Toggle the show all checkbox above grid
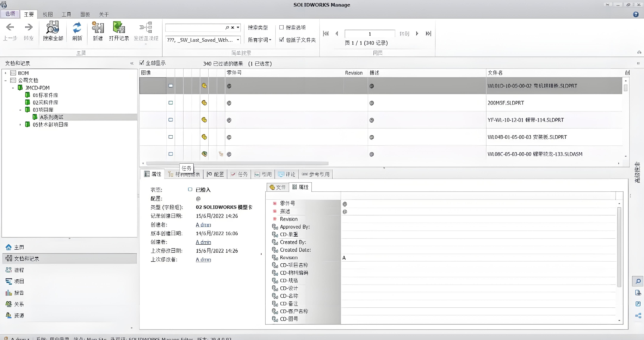 tap(142, 63)
